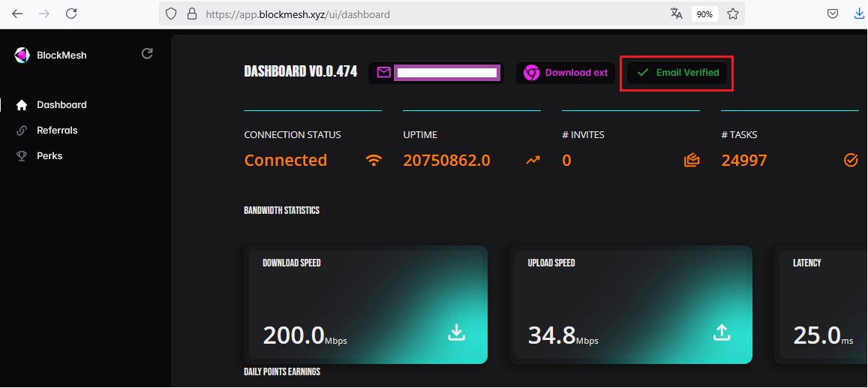
Task: Open the Dashboard sidebar item
Action: coord(62,104)
